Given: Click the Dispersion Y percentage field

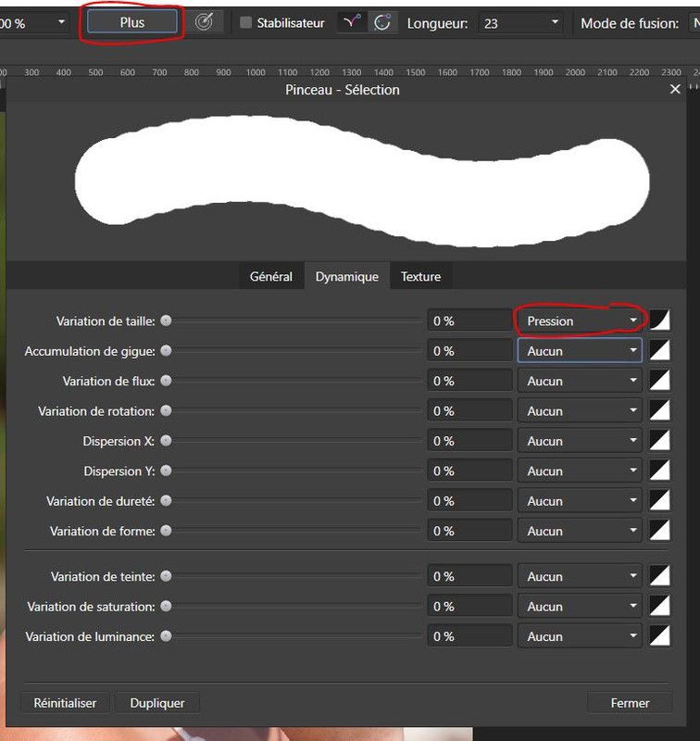Looking at the screenshot, I should coord(469,471).
